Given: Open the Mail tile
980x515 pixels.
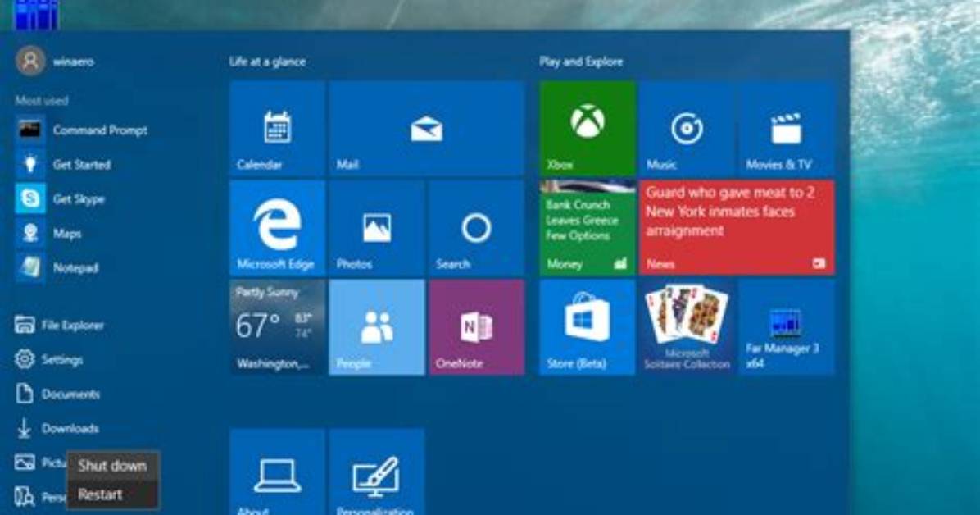Looking at the screenshot, I should tap(426, 128).
